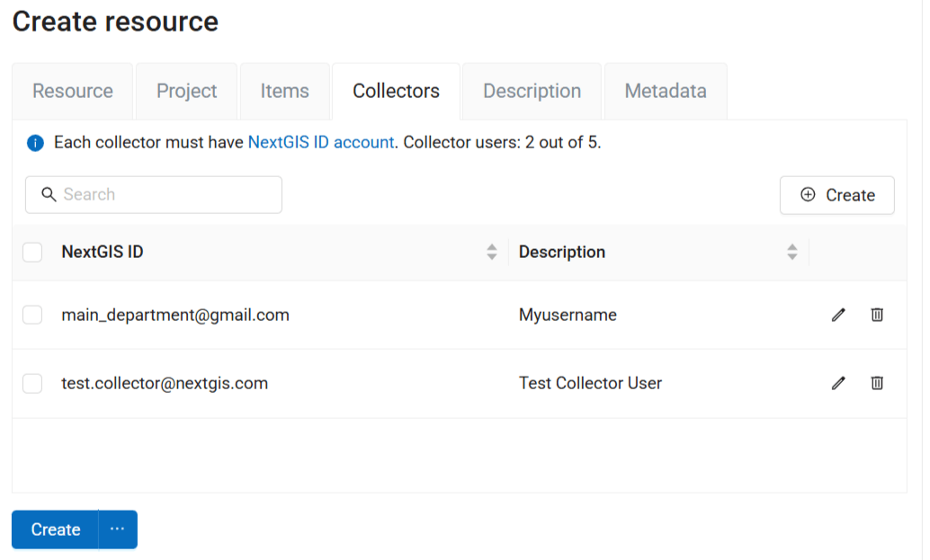Follow the NextGIS ID account link

pyautogui.click(x=320, y=142)
